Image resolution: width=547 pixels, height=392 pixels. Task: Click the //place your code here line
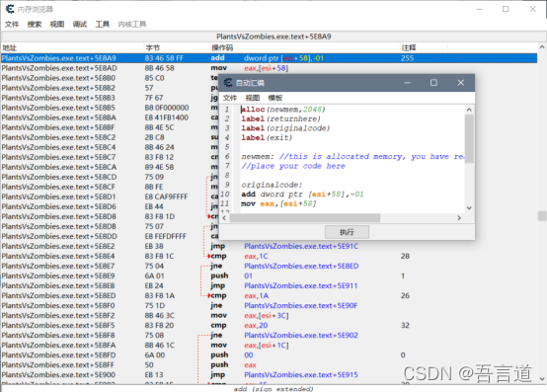(x=293, y=166)
